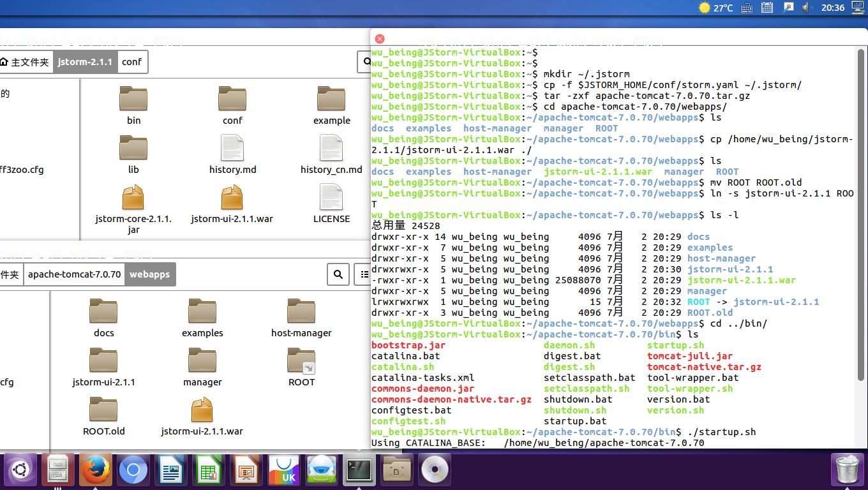Go to the 主文件夹 home breadcrumb
868x490 pixels.
pos(26,62)
